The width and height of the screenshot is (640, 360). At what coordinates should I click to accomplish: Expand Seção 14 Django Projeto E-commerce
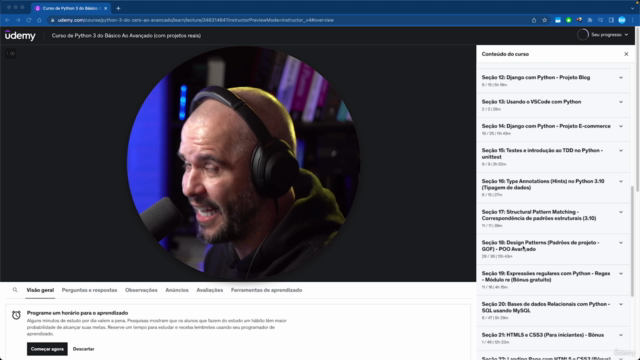coord(621,127)
